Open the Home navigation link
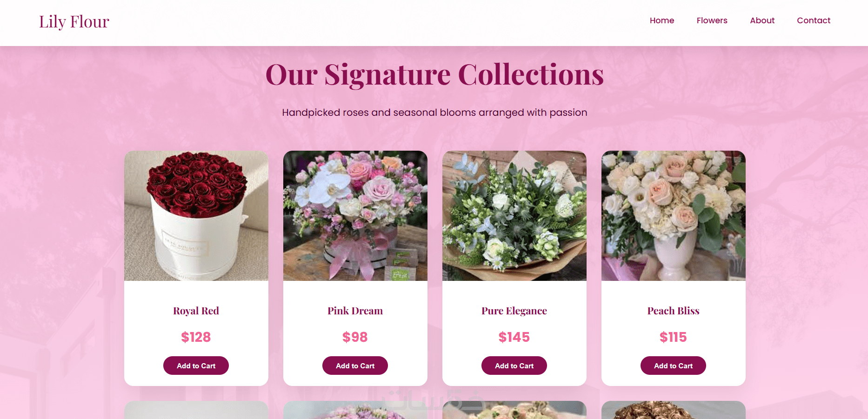The height and width of the screenshot is (419, 868). pos(661,20)
